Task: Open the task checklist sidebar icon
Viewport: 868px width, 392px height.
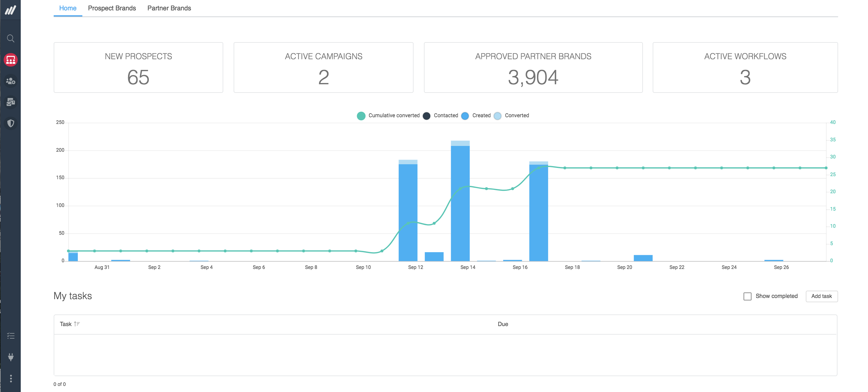Action: point(10,336)
